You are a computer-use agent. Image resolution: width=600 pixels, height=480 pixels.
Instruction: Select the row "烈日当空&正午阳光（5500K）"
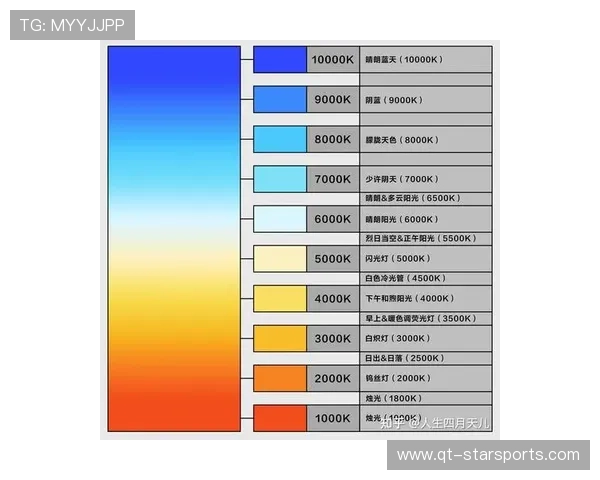click(426, 238)
